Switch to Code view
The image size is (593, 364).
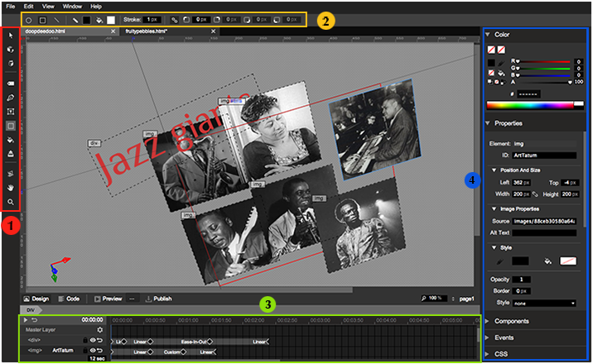point(69,299)
